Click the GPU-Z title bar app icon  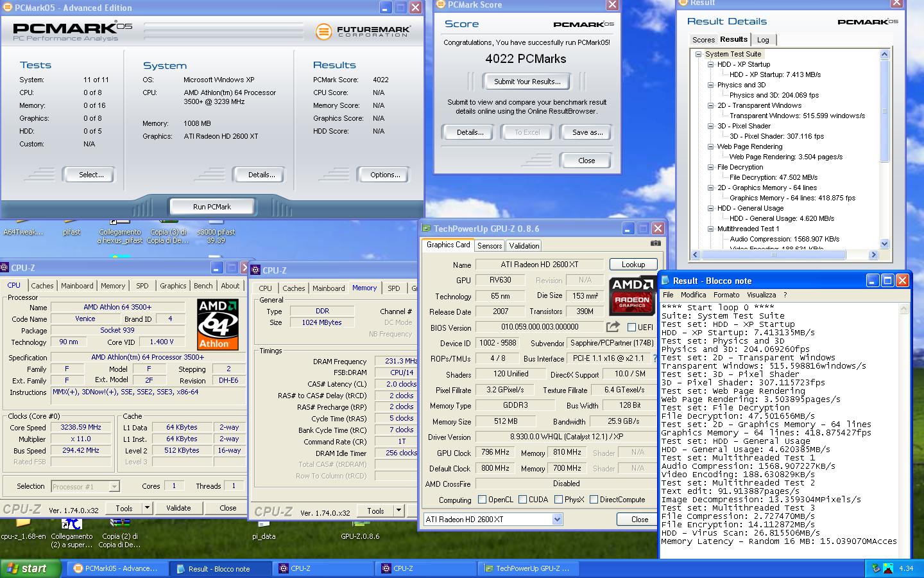pos(427,228)
